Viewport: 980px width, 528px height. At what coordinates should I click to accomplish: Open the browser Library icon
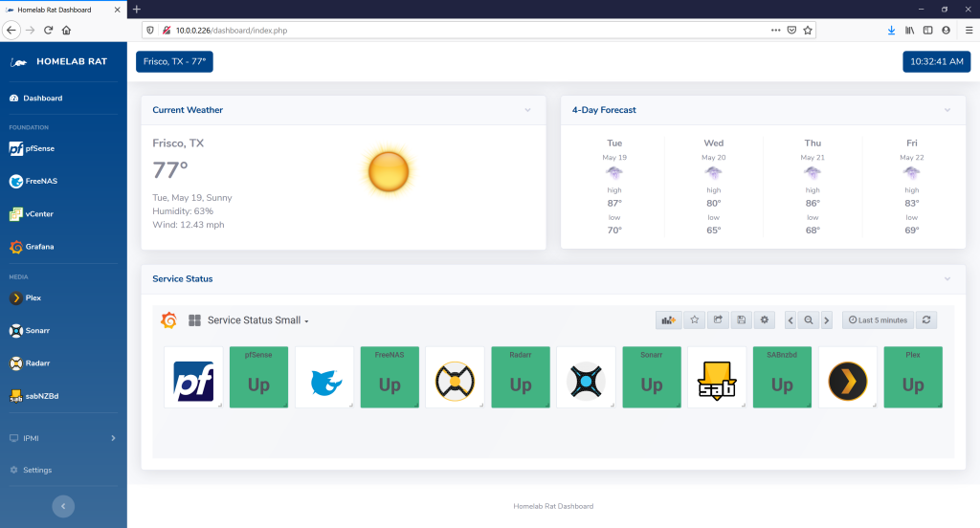pos(909,30)
